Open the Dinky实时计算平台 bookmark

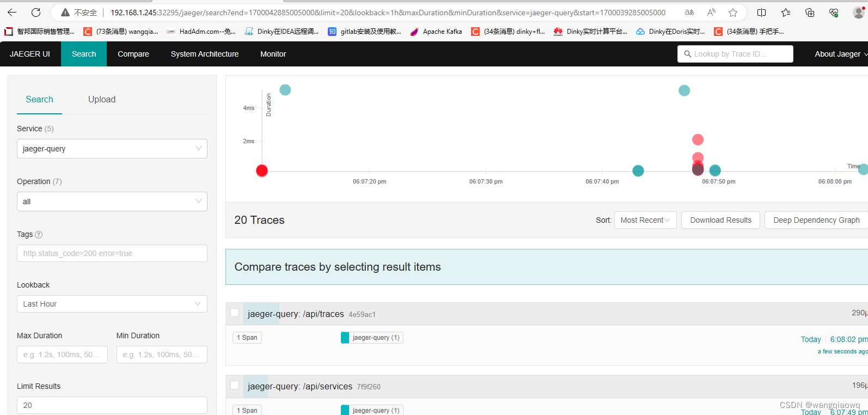[590, 32]
